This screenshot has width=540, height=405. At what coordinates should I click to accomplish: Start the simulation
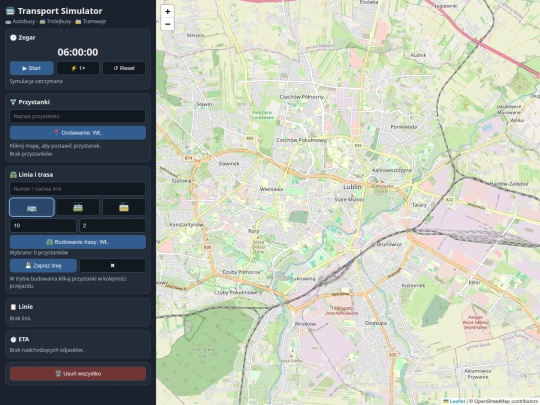[x=32, y=68]
